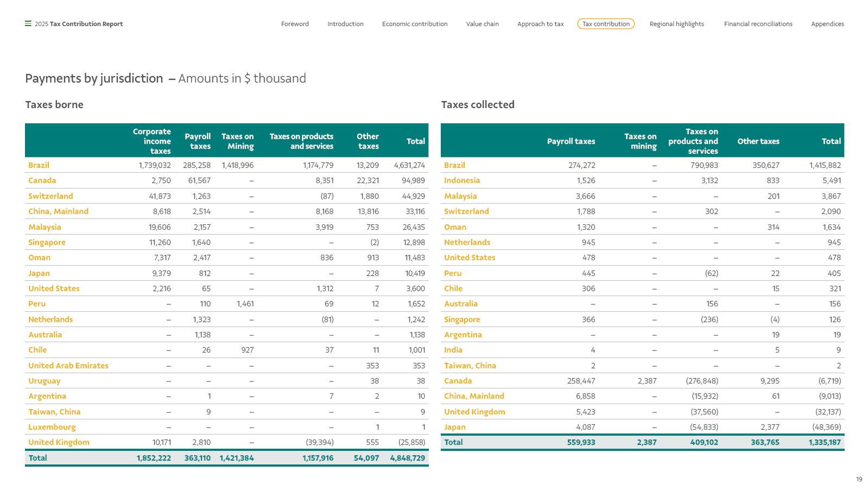Click Taxes on products and services header in Taxes collected
Screen dimensions: 868x490
pyautogui.click(x=693, y=141)
